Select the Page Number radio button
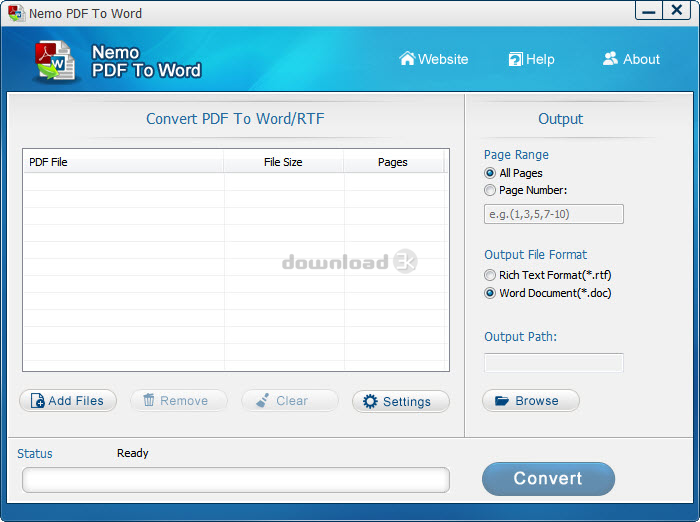Screen dimensions: 700x522 pyautogui.click(x=490, y=190)
